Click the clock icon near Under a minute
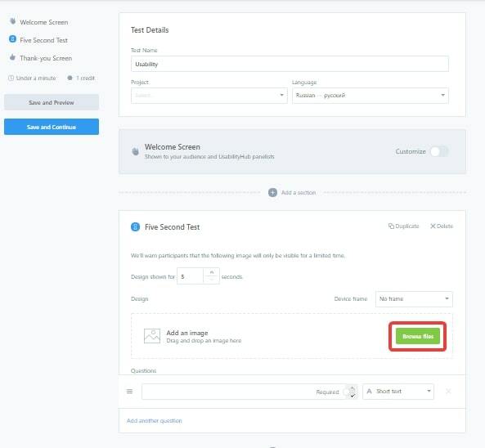The image size is (485, 448). point(11,78)
